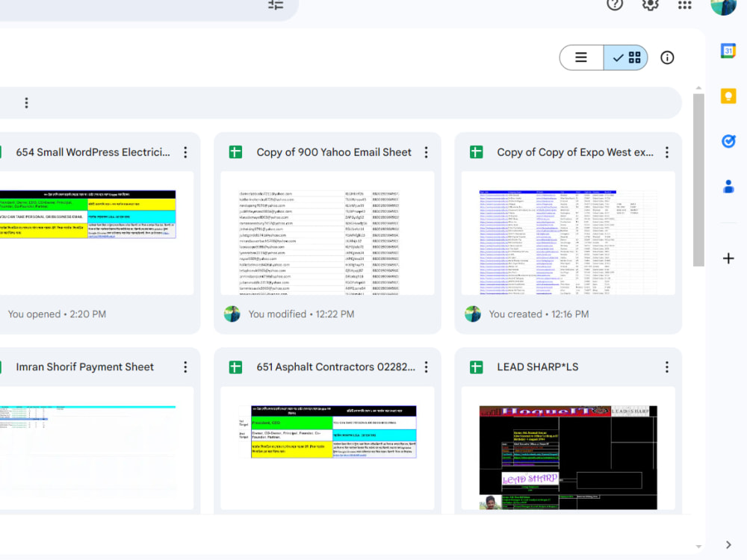
Task: Open the Settings gear icon
Action: coord(651,4)
